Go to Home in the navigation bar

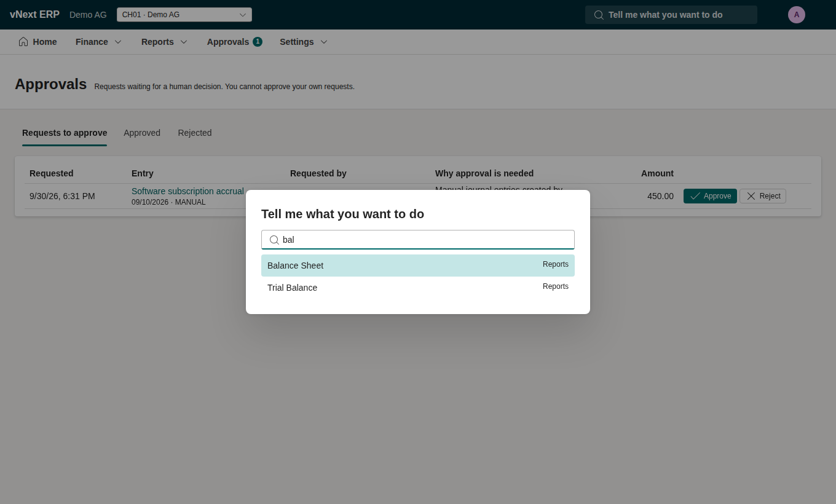click(37, 42)
